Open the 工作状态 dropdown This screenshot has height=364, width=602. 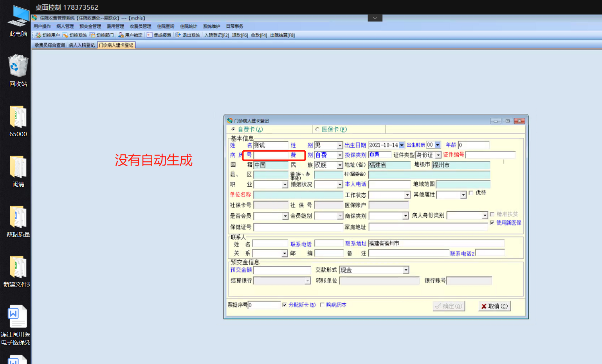407,195
